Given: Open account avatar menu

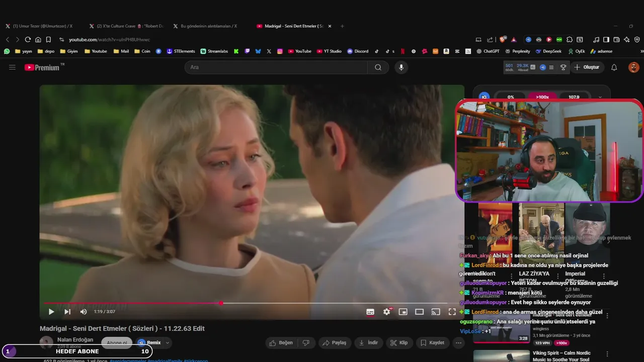Looking at the screenshot, I should 633,67.
